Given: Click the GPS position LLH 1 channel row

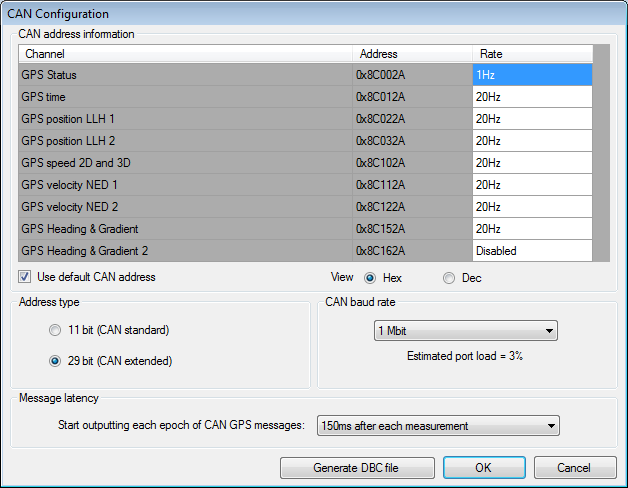Looking at the screenshot, I should (x=185, y=119).
